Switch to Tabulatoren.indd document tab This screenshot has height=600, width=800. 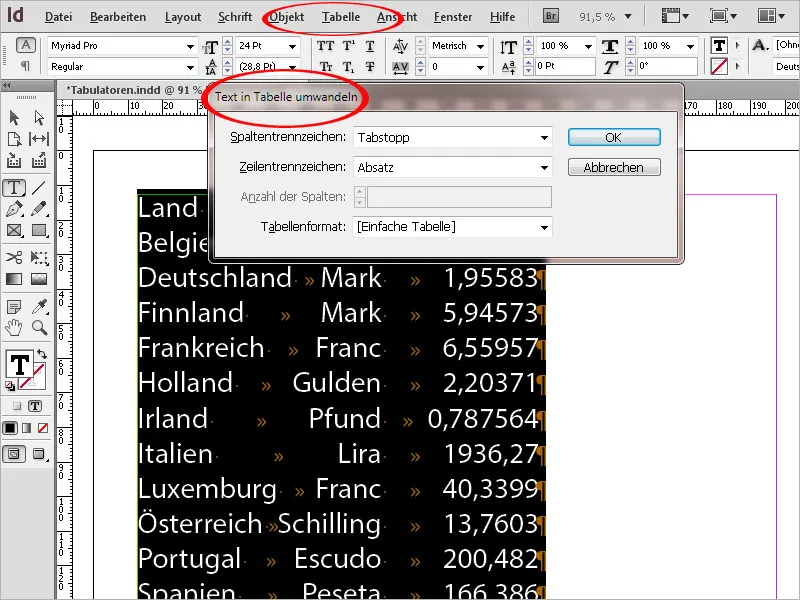coord(134,90)
